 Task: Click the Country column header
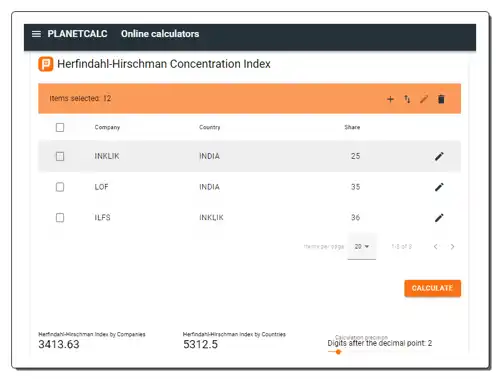210,127
